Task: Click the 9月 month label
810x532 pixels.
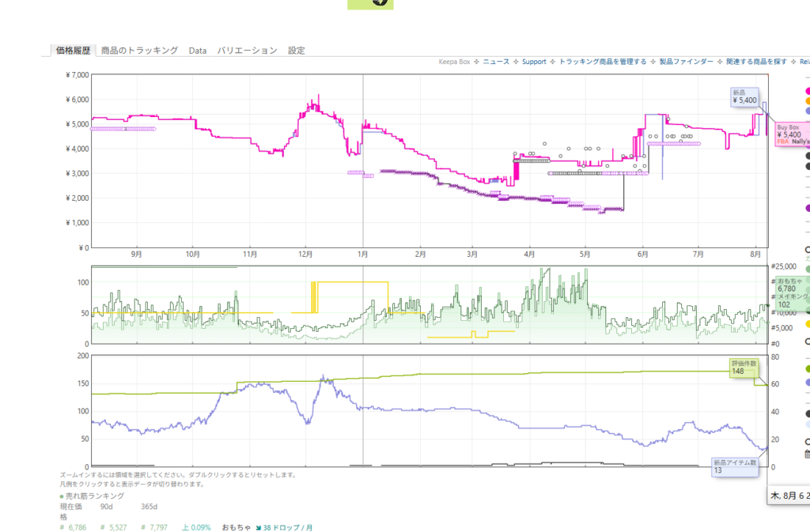Action: click(136, 255)
